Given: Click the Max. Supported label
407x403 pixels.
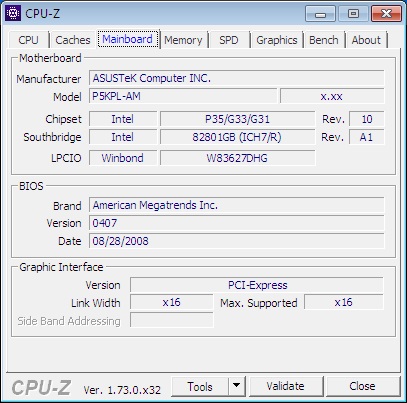Looking at the screenshot, I should [x=259, y=303].
